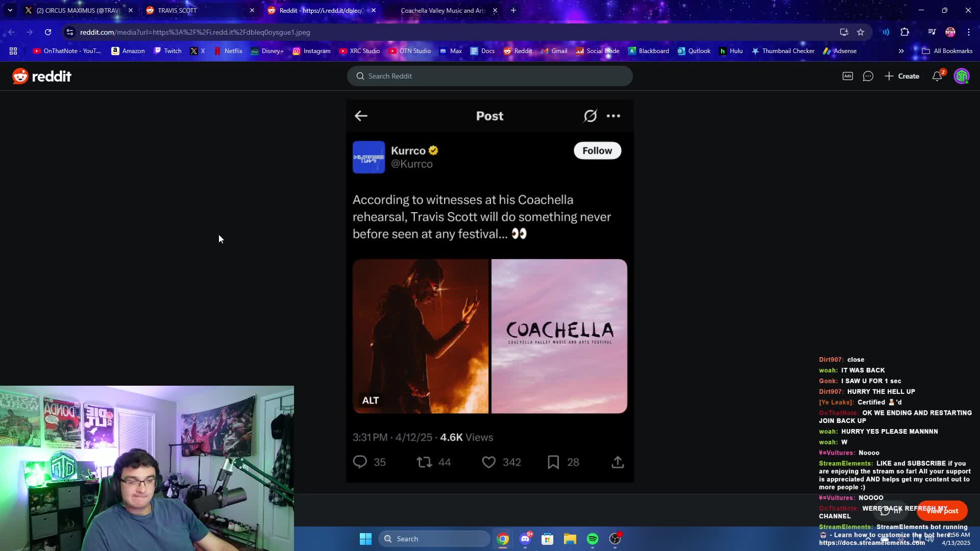This screenshot has width=980, height=551.
Task: Open the apps grid in bookmarks bar
Action: tap(13, 51)
